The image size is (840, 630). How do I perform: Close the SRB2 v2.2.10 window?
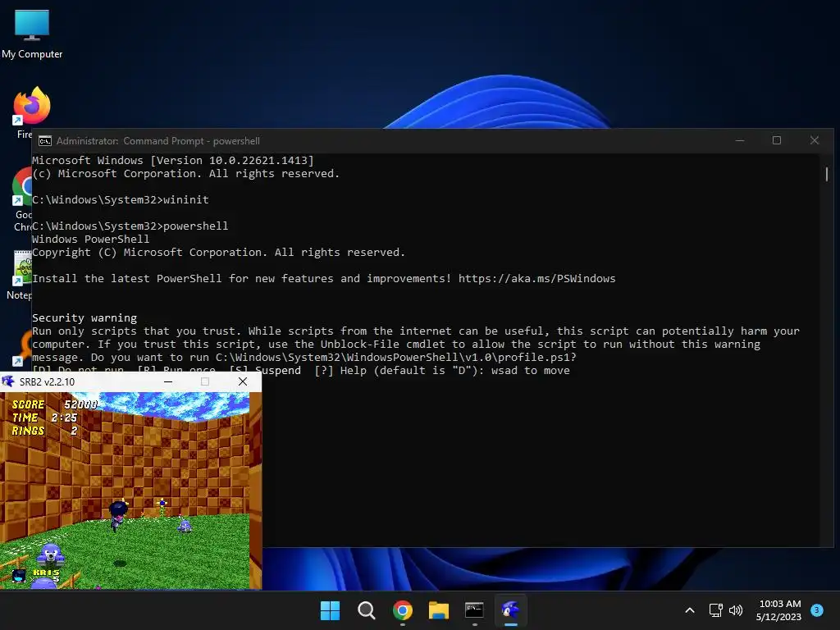[243, 381]
